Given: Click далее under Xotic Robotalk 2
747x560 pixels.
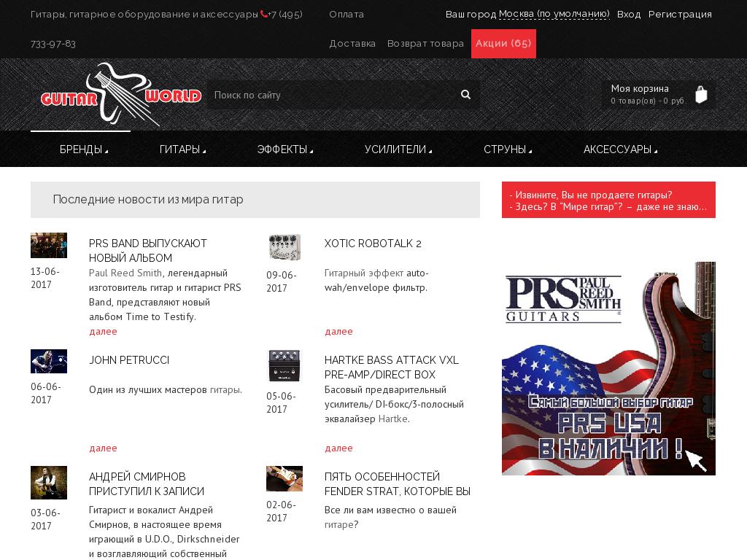Looking at the screenshot, I should click(x=338, y=332).
